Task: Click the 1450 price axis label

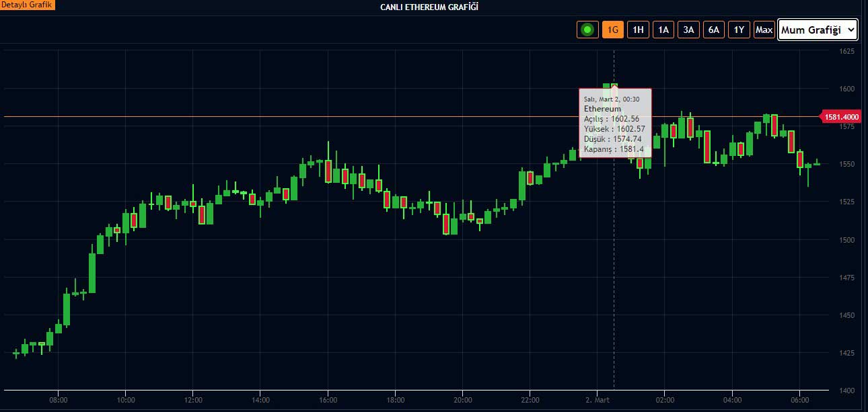Action: tap(847, 315)
